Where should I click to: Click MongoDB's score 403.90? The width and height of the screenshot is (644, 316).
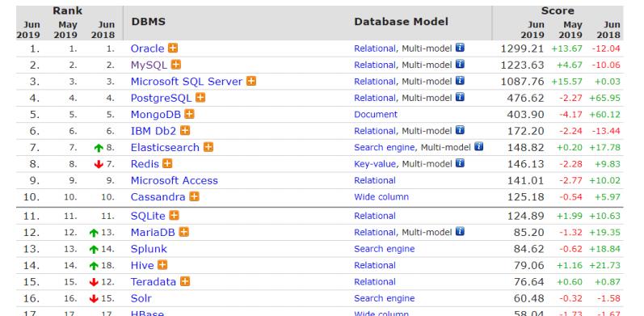(525, 115)
